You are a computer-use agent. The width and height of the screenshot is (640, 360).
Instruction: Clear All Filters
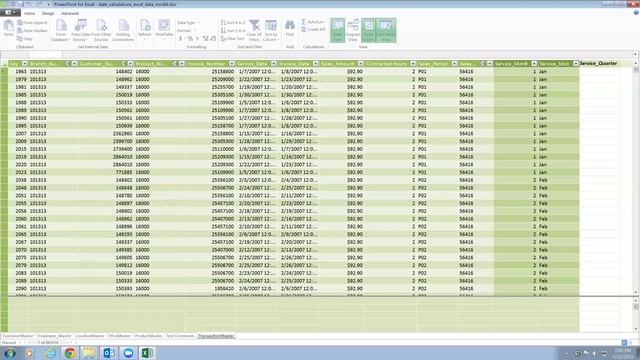click(254, 30)
